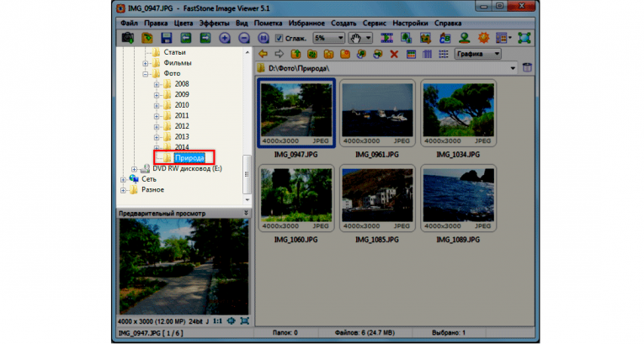This screenshot has height=344, width=644.
Task: Collapse the Предварительный просмотр preview panel
Action: coord(246,214)
